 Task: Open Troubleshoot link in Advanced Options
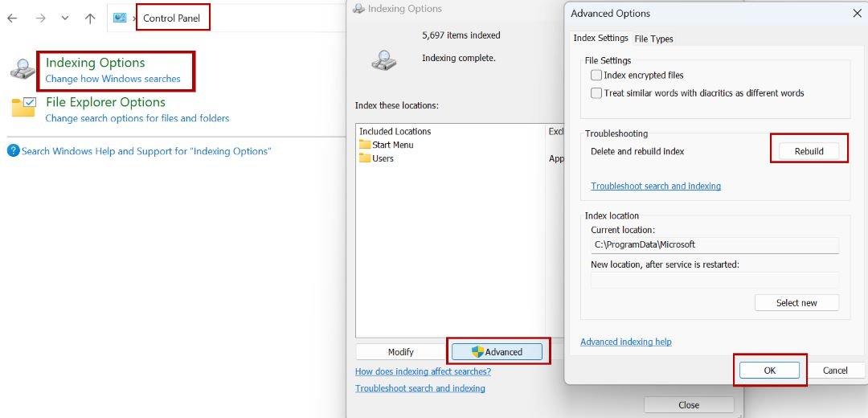[656, 186]
